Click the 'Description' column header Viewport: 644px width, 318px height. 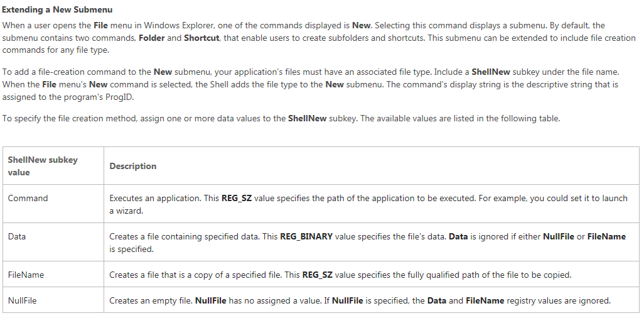coord(372,166)
